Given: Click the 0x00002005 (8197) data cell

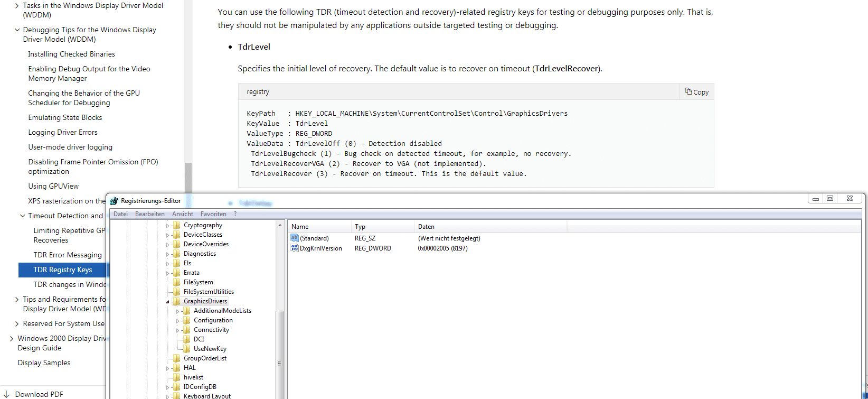Looking at the screenshot, I should 442,248.
